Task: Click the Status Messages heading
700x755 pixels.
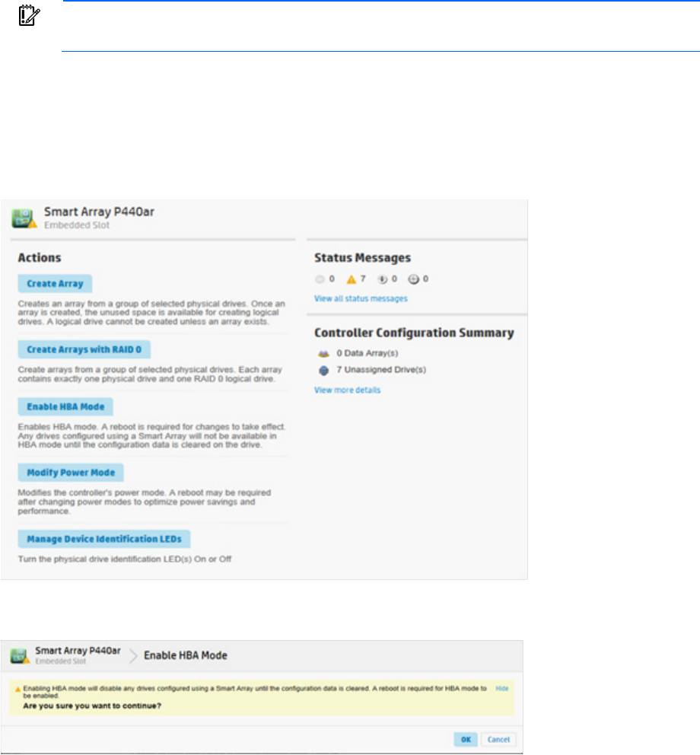Action: click(x=362, y=258)
